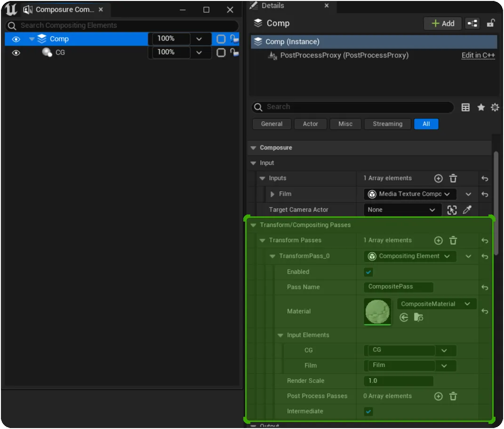Empty Transform Passes array trash icon

click(x=453, y=241)
